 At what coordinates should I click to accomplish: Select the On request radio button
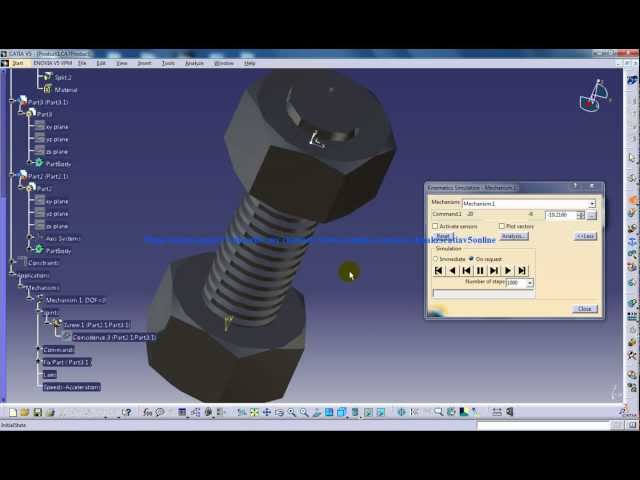471,259
